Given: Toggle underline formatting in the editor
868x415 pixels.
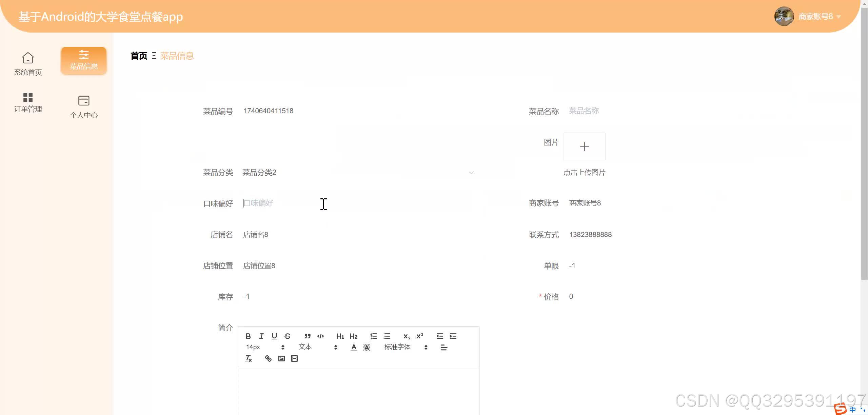Looking at the screenshot, I should click(x=274, y=336).
